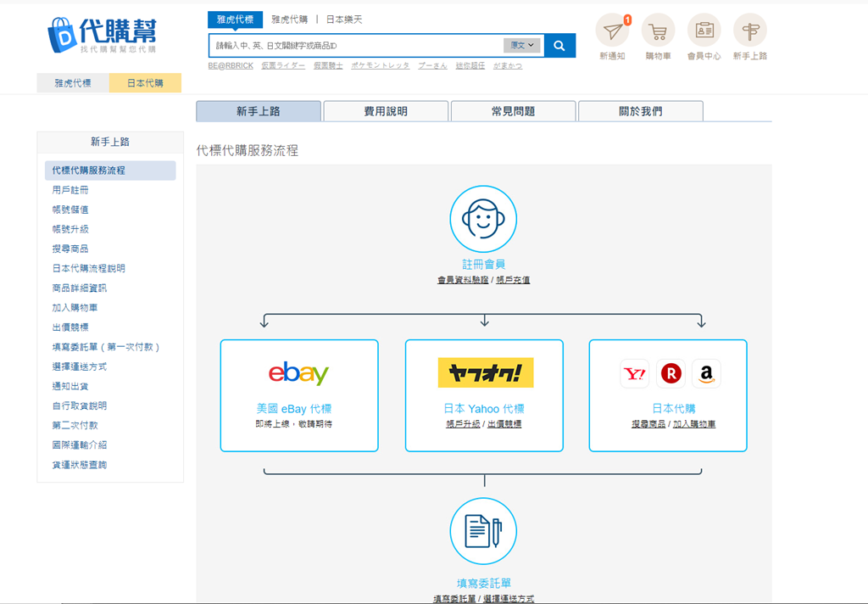The width and height of the screenshot is (868, 604).
Task: Open 第二次付款 in the sidebar
Action: [x=75, y=425]
